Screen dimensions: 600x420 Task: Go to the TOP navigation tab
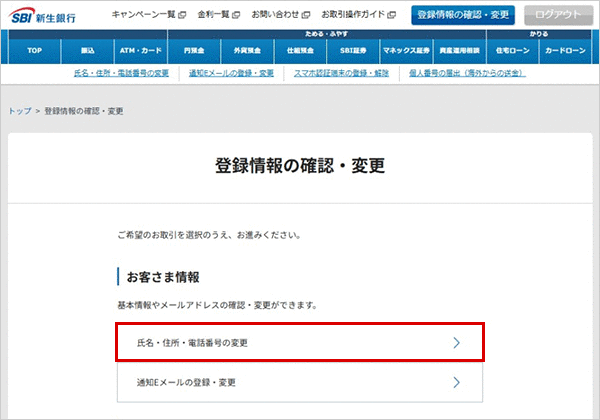(34, 50)
